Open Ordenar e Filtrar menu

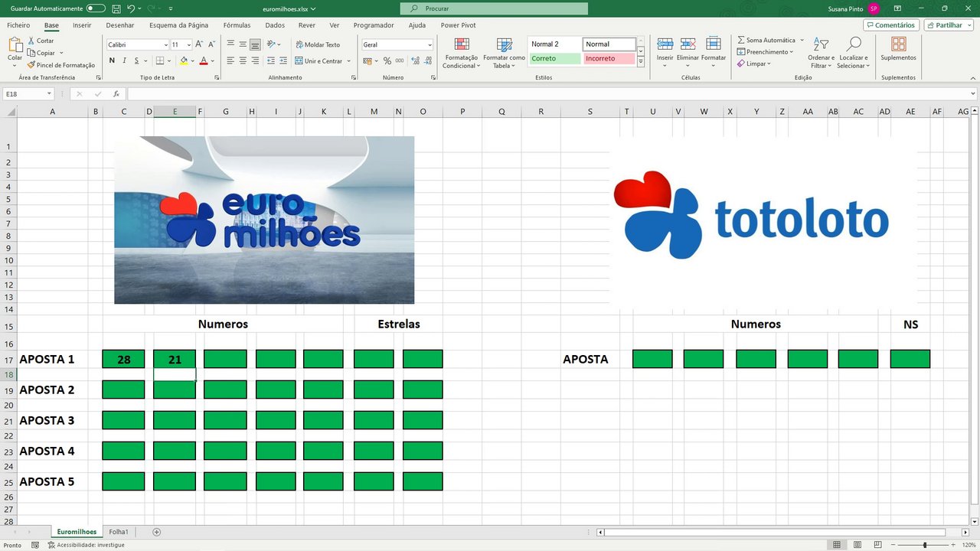click(x=822, y=53)
